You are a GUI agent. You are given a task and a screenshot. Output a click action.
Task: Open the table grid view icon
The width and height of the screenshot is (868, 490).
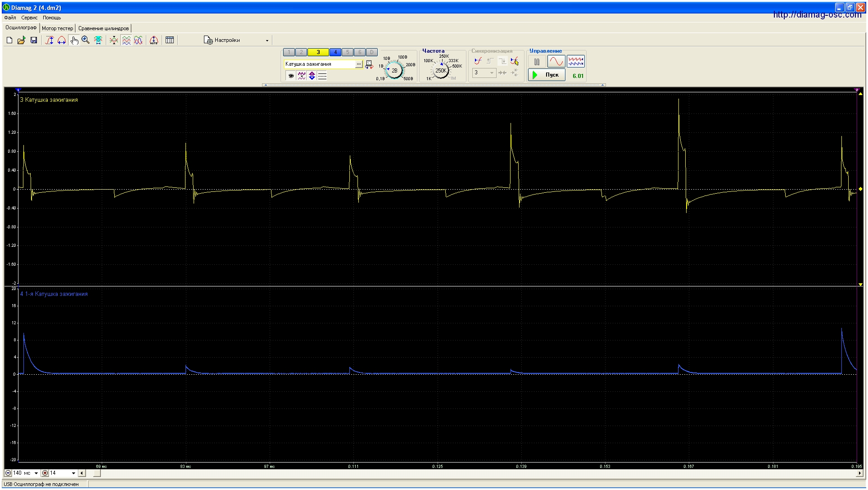pyautogui.click(x=170, y=41)
